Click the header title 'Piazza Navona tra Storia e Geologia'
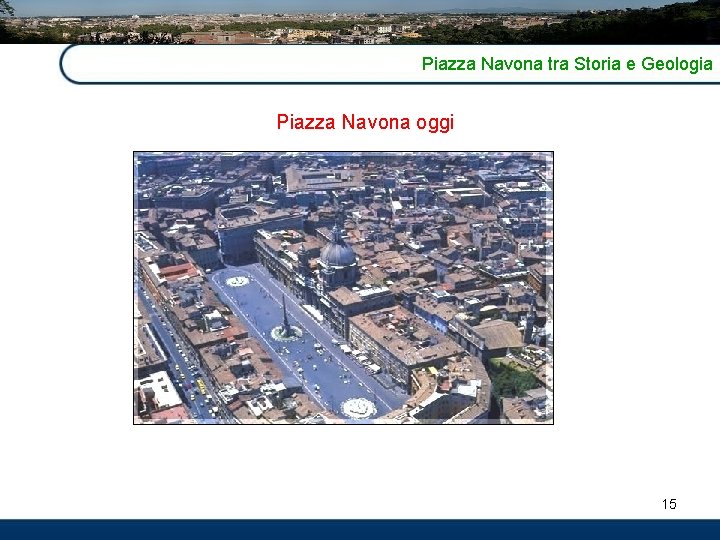720x540 pixels. click(567, 64)
